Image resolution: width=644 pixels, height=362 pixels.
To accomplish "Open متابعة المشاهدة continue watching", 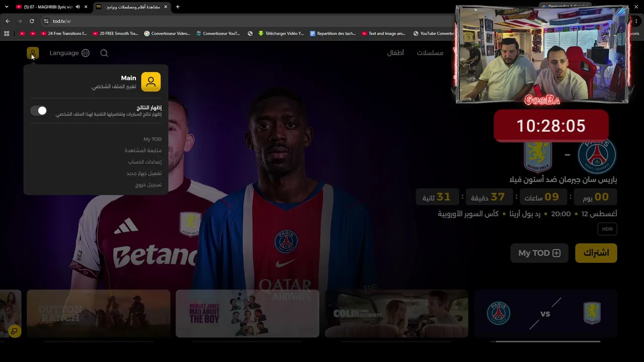I will click(143, 150).
